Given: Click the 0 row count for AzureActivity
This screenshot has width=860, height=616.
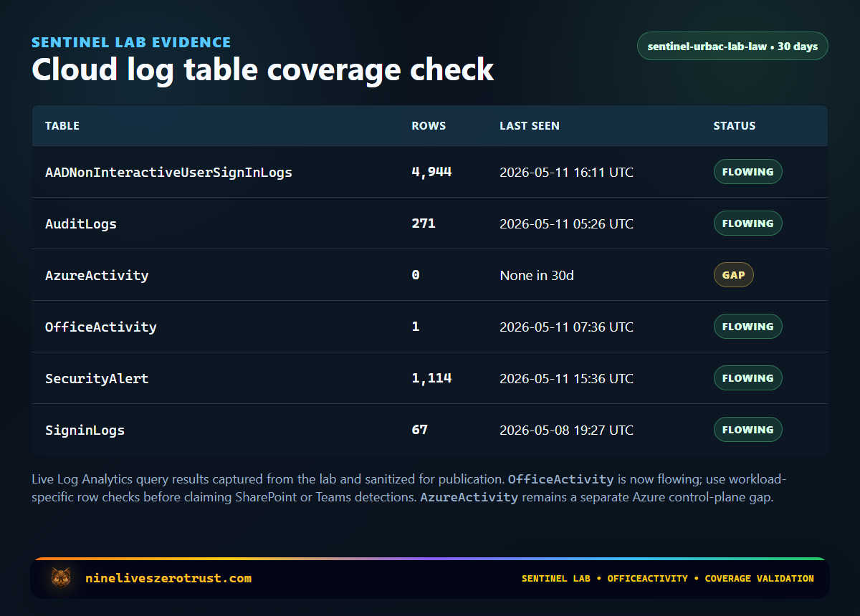Looking at the screenshot, I should tap(416, 275).
